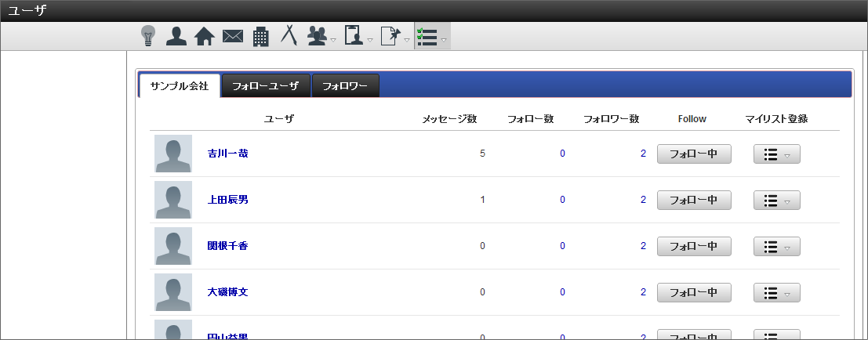The height and width of the screenshot is (340, 868).
Task: Toggle the フォロー中 button for 上田辰男
Action: coord(693,200)
